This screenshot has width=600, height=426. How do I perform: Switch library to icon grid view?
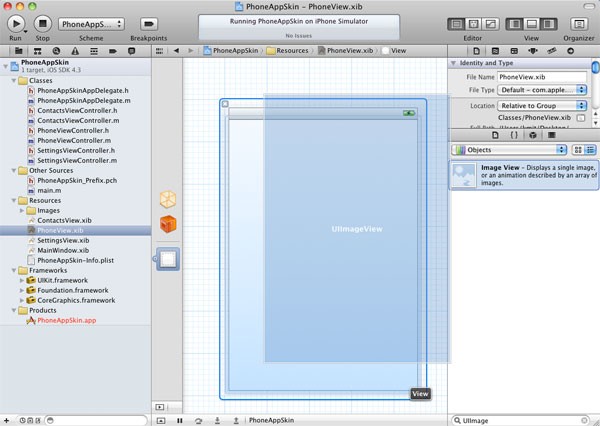point(578,150)
